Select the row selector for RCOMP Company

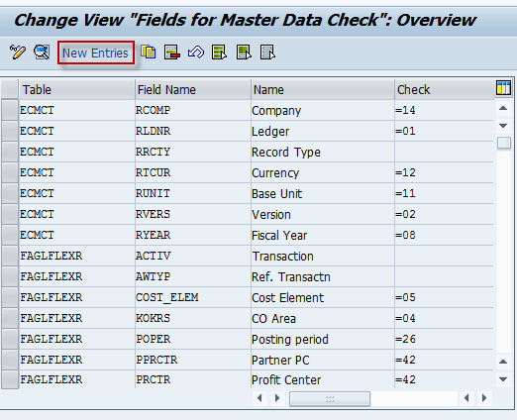[10, 110]
